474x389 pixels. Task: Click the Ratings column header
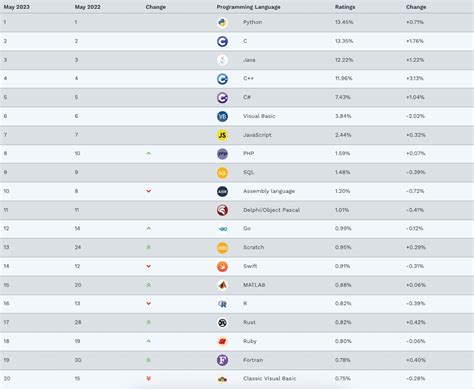click(345, 7)
